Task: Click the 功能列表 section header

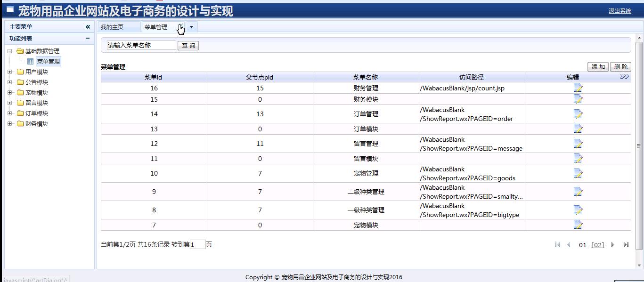Action: click(49, 39)
